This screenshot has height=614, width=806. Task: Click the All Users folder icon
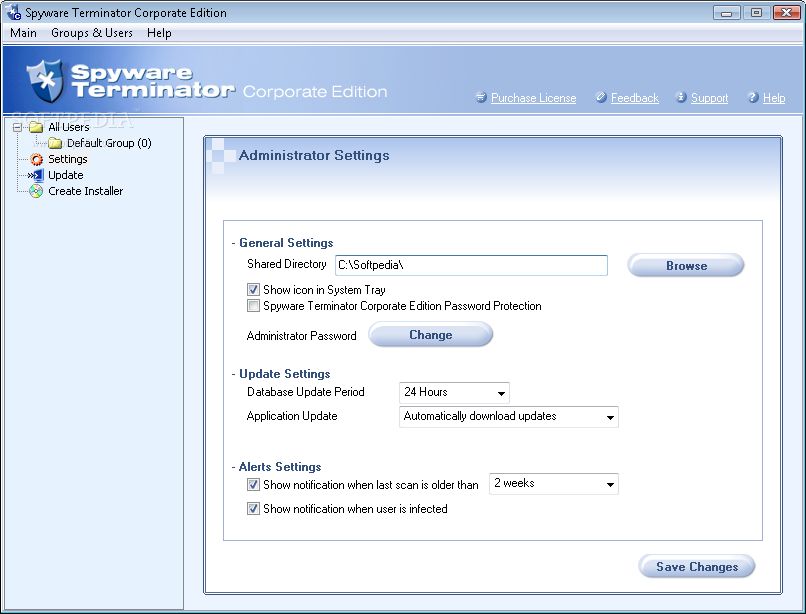[35, 127]
